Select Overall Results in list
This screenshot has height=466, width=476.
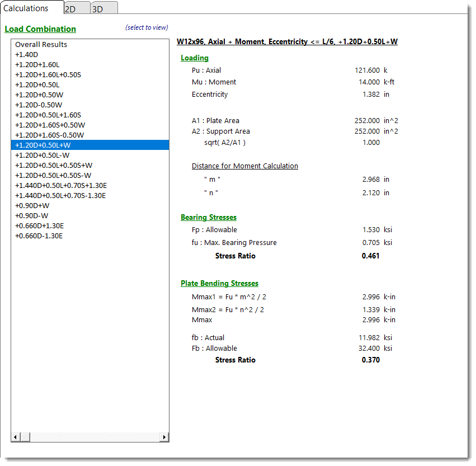41,45
